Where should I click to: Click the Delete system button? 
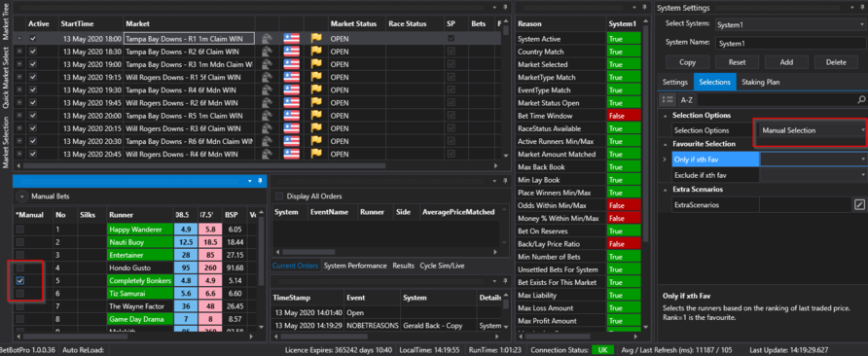836,62
